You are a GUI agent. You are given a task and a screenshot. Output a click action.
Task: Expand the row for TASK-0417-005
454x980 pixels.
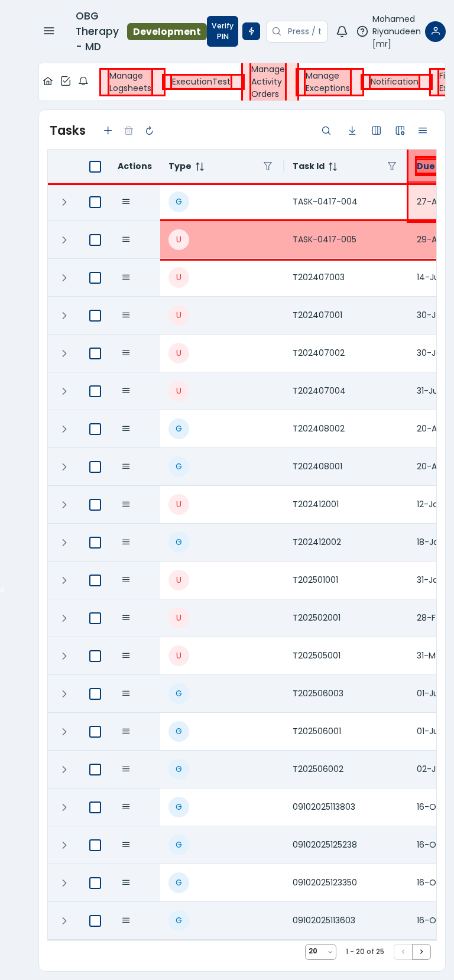pyautogui.click(x=64, y=240)
